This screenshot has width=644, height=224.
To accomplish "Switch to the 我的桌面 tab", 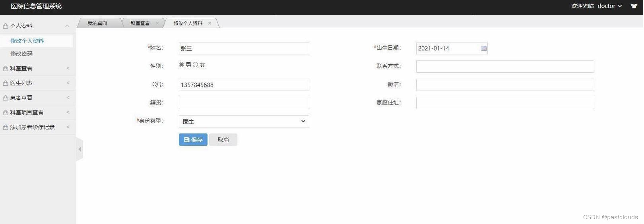I will pyautogui.click(x=97, y=23).
